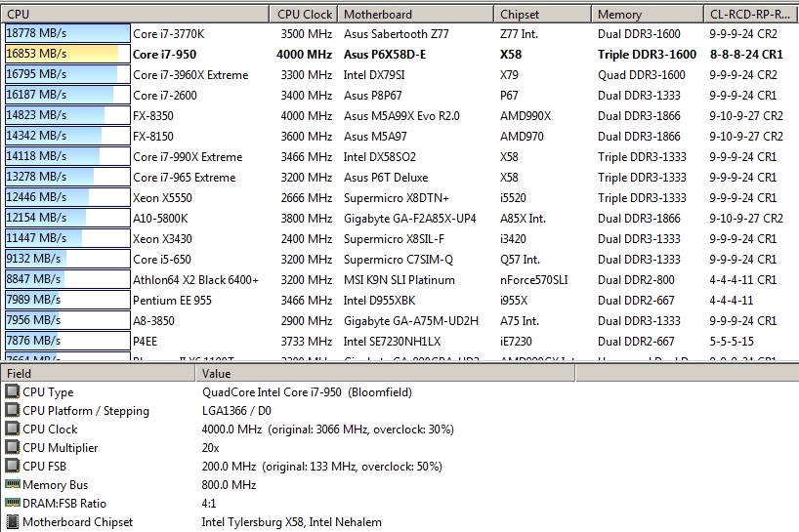Click the Value column header
This screenshot has width=799, height=532.
click(x=386, y=373)
